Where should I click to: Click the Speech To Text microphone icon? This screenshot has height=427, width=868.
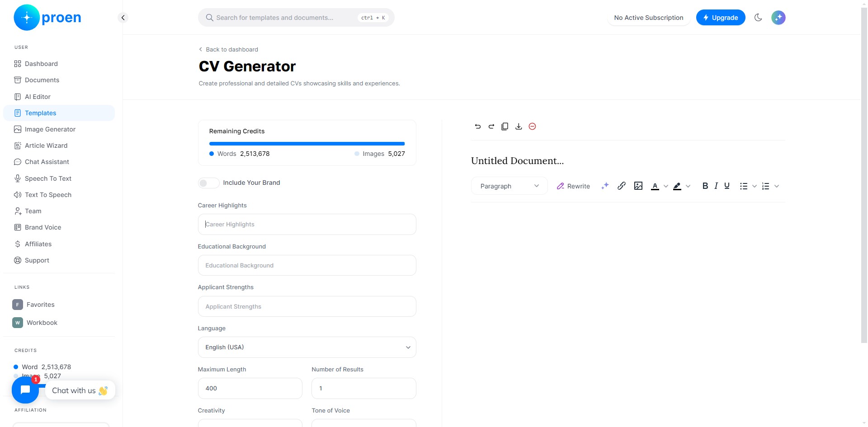pos(18,178)
